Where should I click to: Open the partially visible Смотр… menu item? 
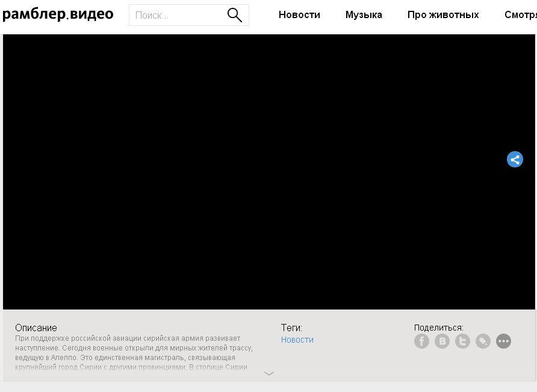(x=520, y=15)
